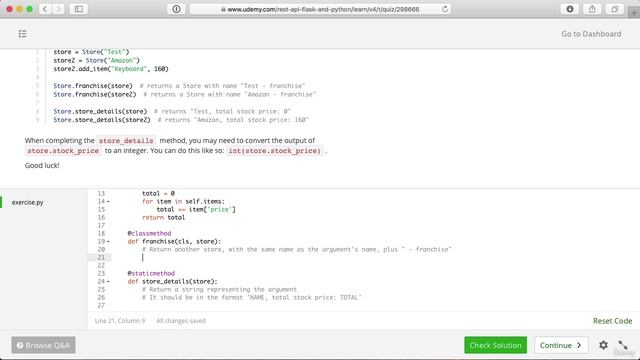Click 'Line 21, Column 9' status text
The width and height of the screenshot is (640, 360).
pos(120,321)
